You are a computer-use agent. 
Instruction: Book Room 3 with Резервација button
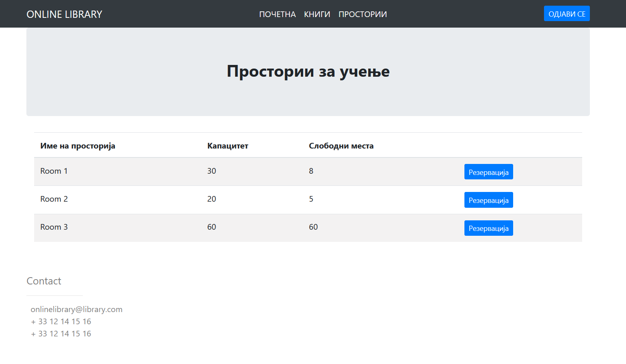(488, 228)
